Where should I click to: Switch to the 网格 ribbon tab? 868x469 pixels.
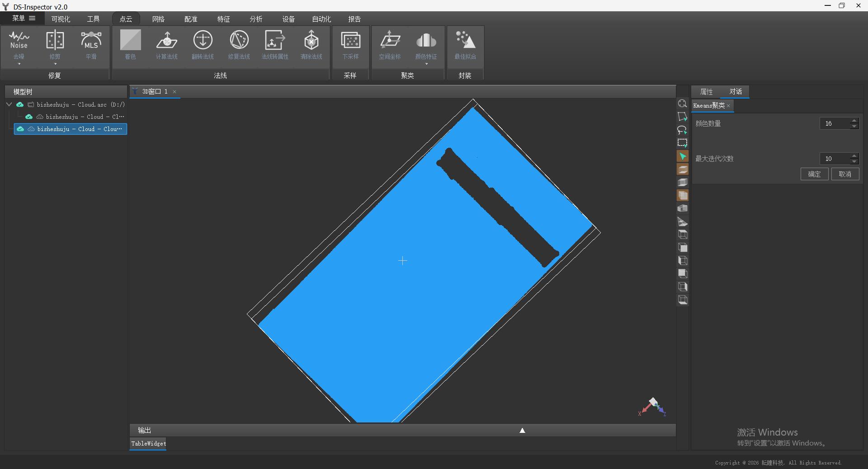[x=158, y=19]
